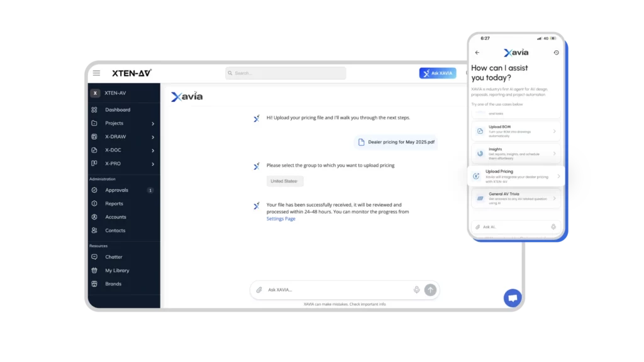Tap the Insights card on mobile
Image resolution: width=644 pixels, height=362 pixels.
coord(516,153)
